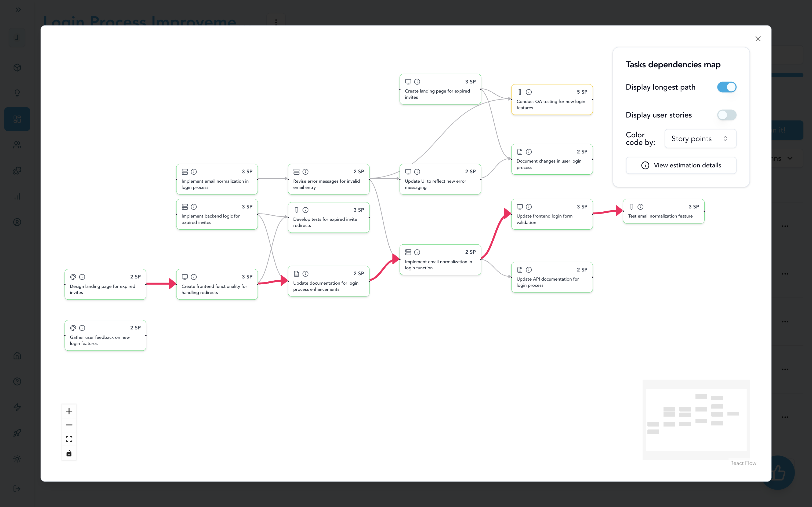The height and width of the screenshot is (507, 812).
Task: Toggle the lock interactivity icon
Action: point(69,453)
